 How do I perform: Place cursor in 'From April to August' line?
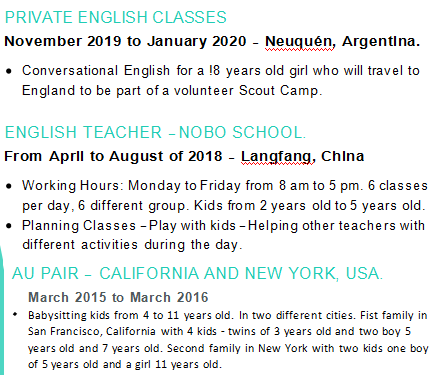pyautogui.click(x=184, y=157)
